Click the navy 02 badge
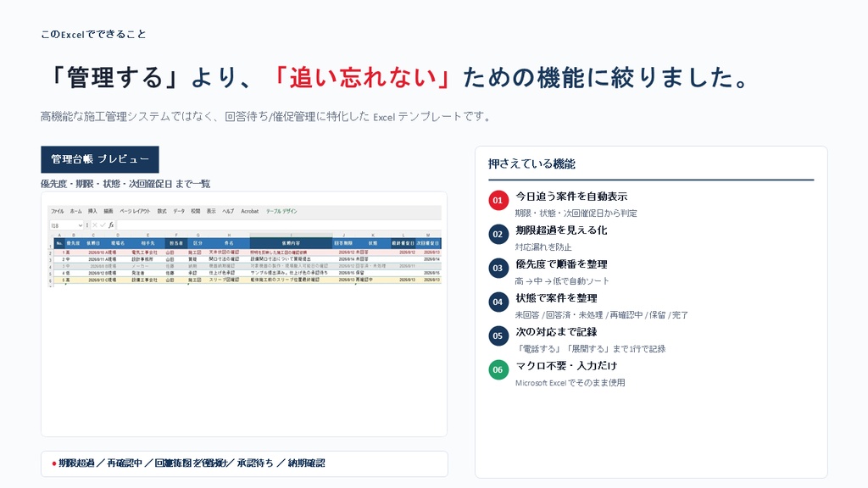Image resolution: width=868 pixels, height=488 pixels. pyautogui.click(x=498, y=234)
